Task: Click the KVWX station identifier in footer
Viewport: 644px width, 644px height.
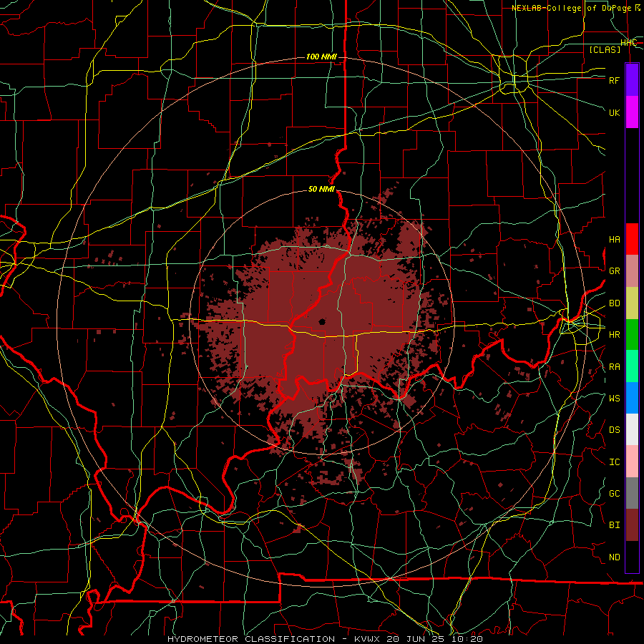Action: tap(367, 639)
